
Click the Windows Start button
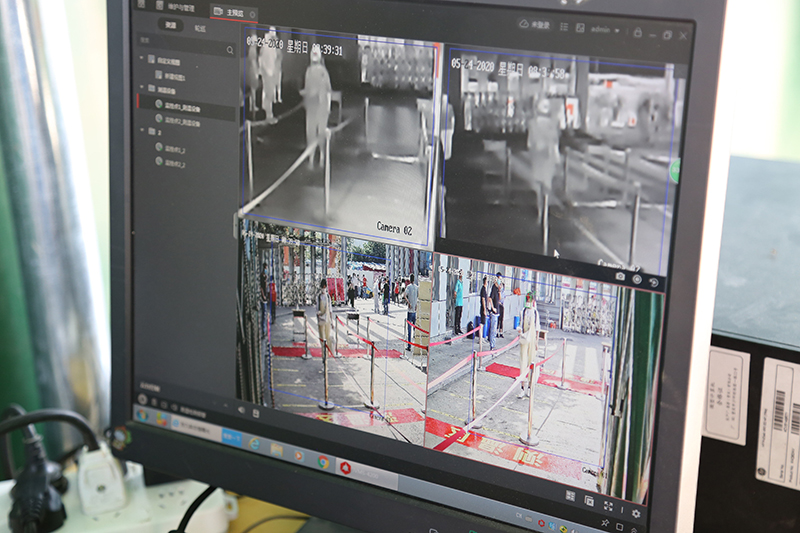pyautogui.click(x=142, y=413)
